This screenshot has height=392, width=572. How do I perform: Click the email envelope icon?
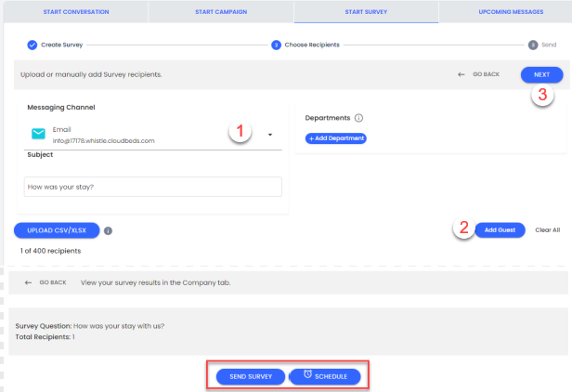pyautogui.click(x=38, y=134)
